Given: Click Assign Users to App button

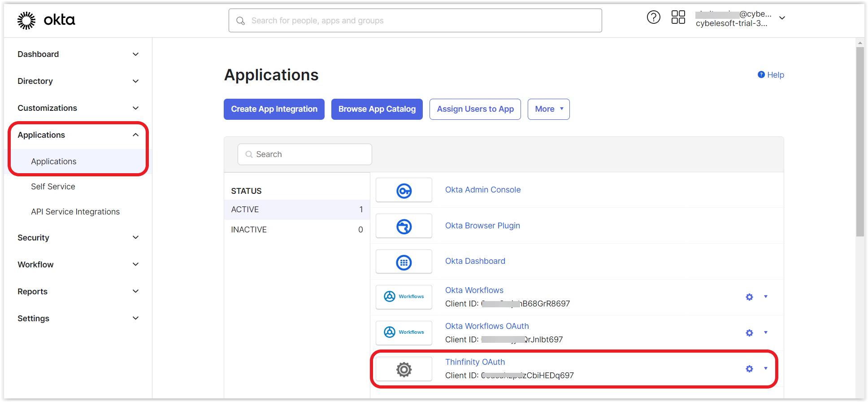Looking at the screenshot, I should pyautogui.click(x=475, y=109).
